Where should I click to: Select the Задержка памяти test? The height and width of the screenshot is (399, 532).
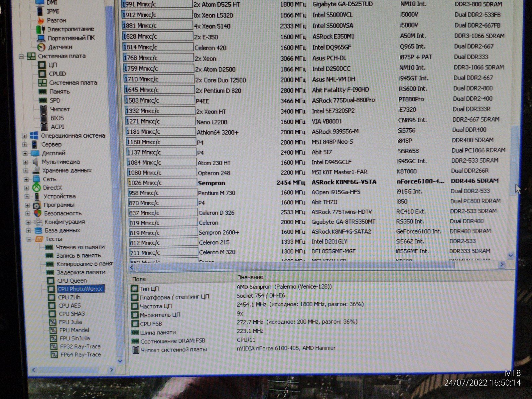81,272
